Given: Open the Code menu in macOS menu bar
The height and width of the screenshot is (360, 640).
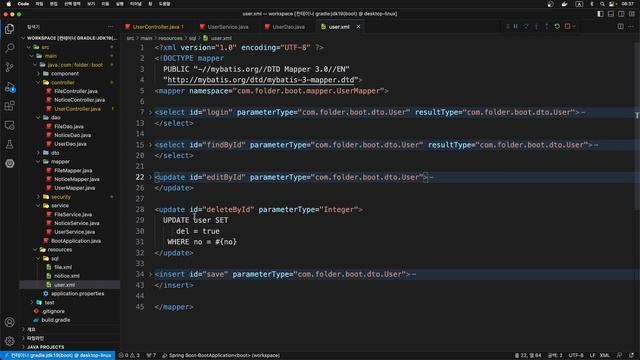Looking at the screenshot, I should (23, 4).
